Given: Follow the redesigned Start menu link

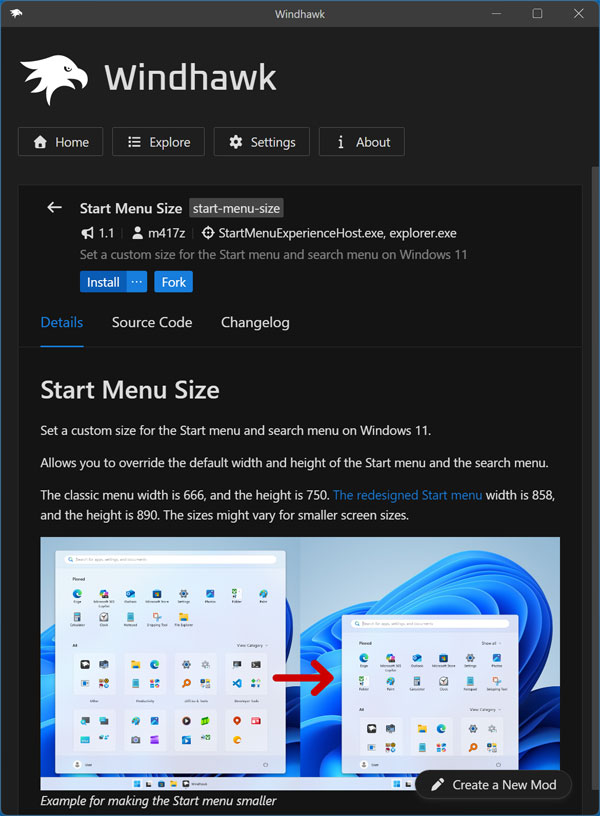Looking at the screenshot, I should pyautogui.click(x=407, y=495).
